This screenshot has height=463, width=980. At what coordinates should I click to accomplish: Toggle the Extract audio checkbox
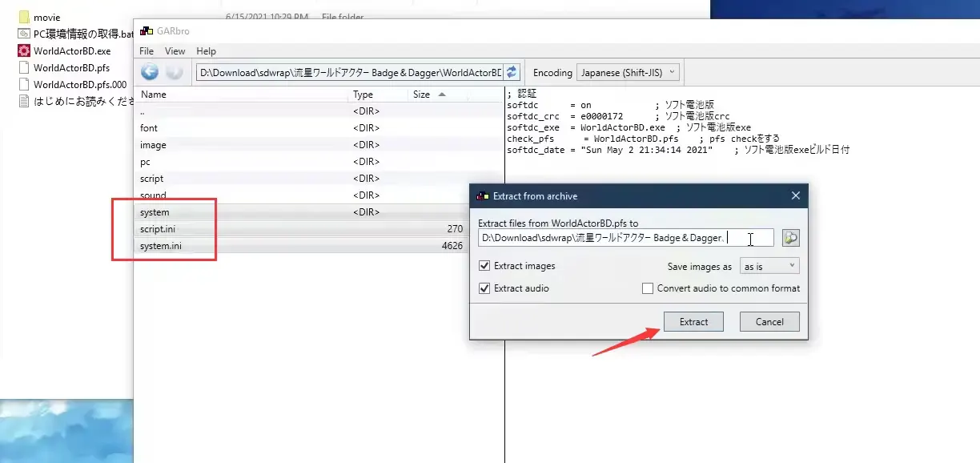[484, 288]
